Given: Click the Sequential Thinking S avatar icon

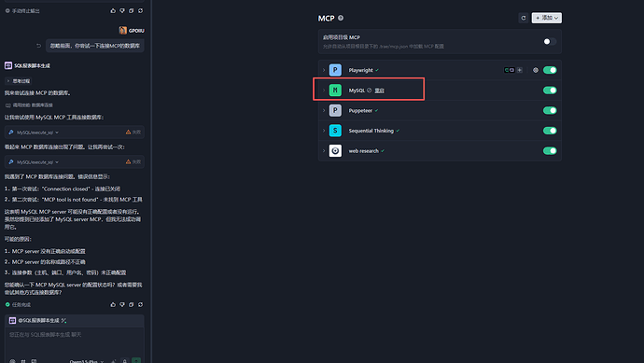Looking at the screenshot, I should click(x=335, y=131).
